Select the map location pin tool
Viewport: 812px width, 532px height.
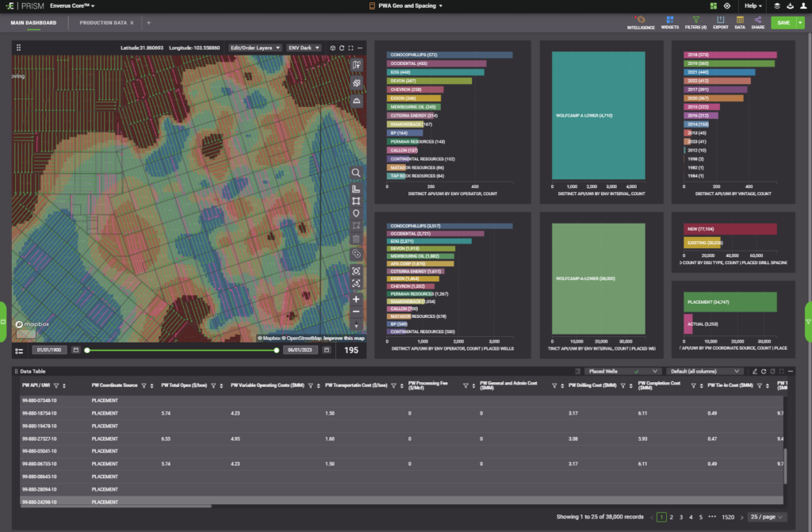pos(356,213)
